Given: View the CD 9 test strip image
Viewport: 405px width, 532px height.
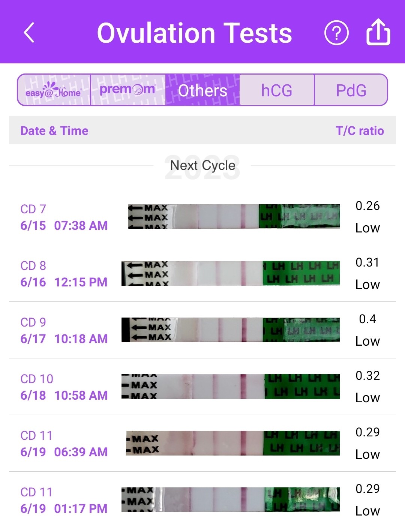Looking at the screenshot, I should click(230, 330).
